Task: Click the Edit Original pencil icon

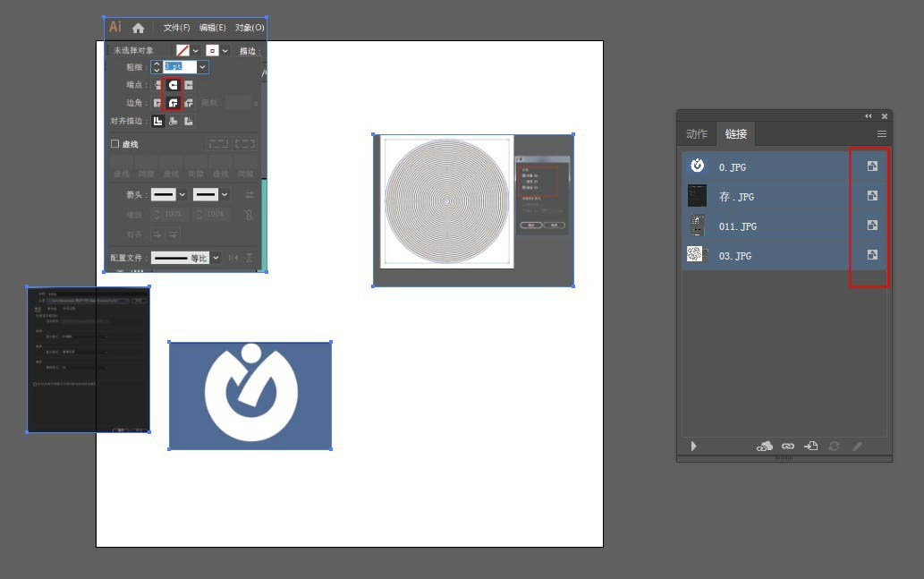Action: (x=858, y=447)
